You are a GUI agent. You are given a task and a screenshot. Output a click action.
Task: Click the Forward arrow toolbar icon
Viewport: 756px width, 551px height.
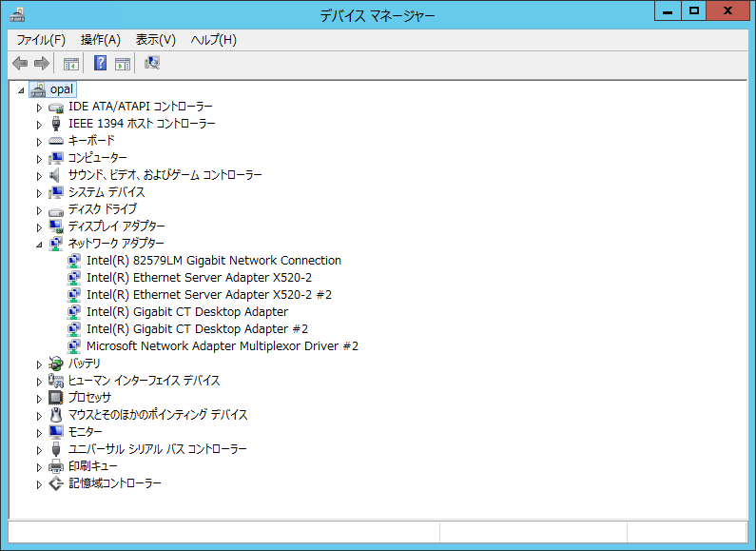click(42, 63)
